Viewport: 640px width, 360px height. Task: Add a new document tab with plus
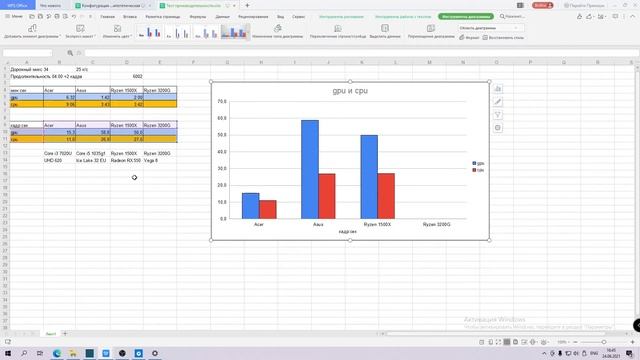247,5
